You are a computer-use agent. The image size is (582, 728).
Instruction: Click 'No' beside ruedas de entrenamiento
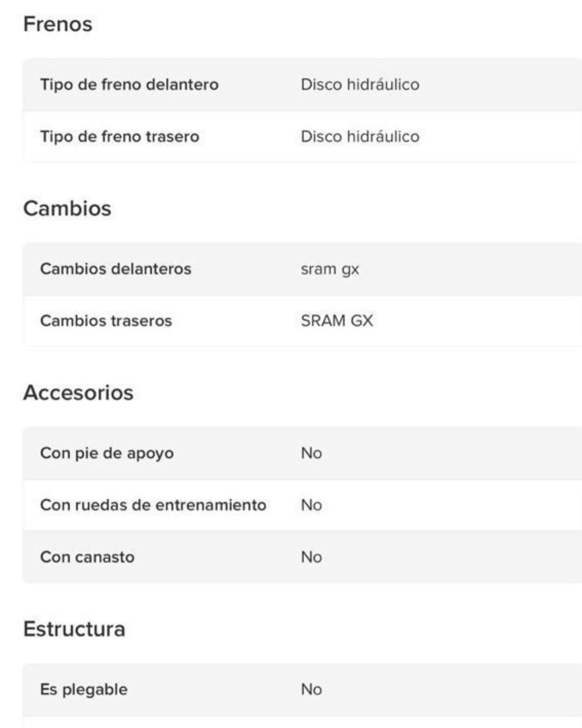311,505
